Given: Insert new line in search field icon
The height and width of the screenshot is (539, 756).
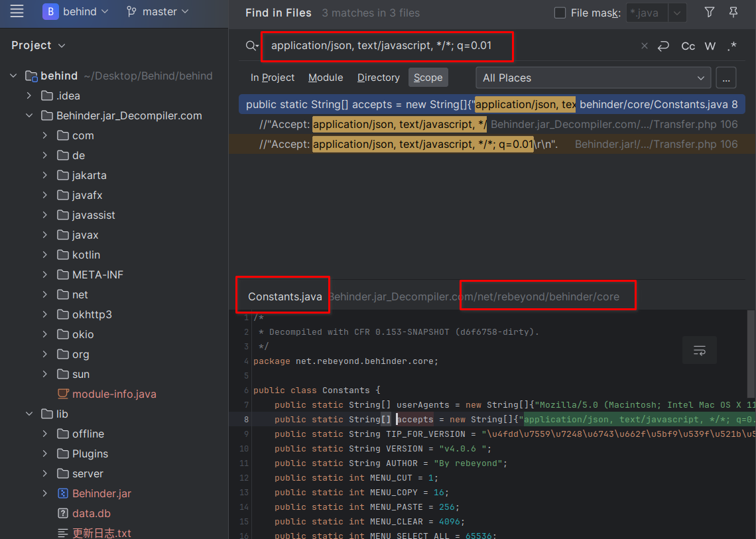Looking at the screenshot, I should click(663, 46).
